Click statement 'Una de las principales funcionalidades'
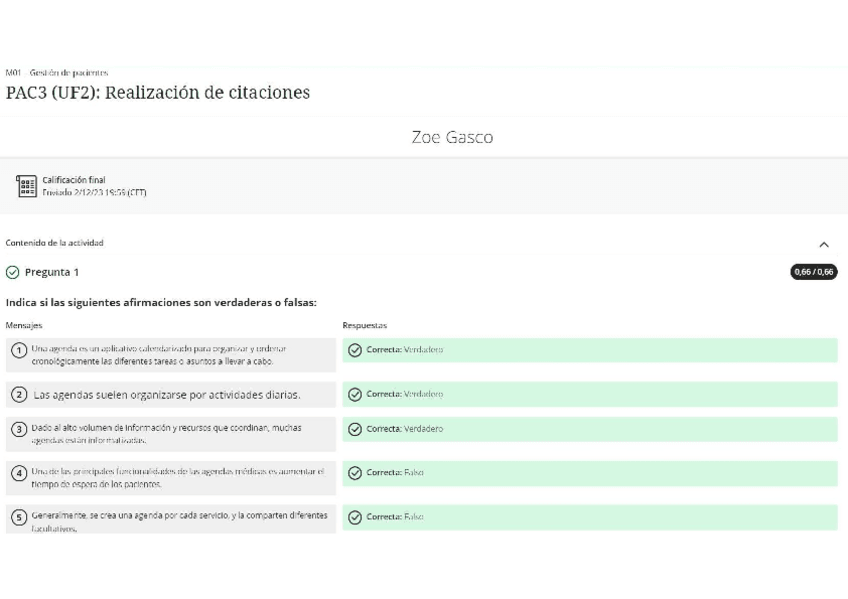This screenshot has height=599, width=848. click(x=178, y=478)
